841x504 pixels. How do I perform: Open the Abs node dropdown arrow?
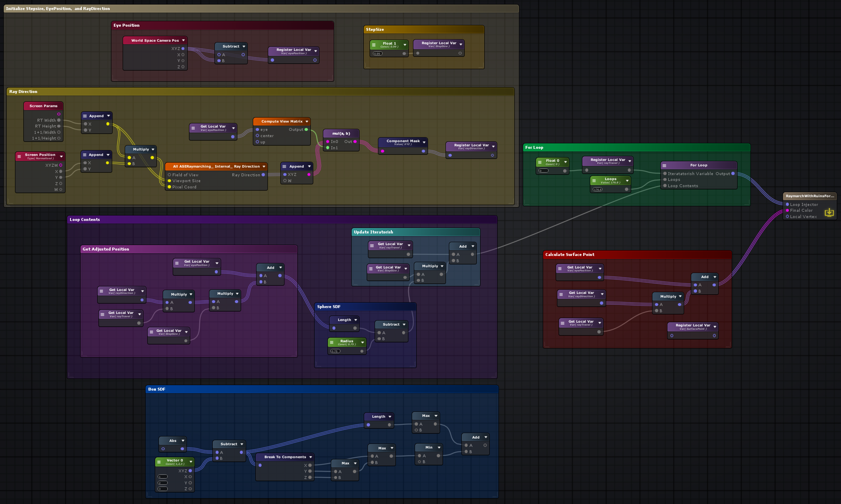pos(183,441)
